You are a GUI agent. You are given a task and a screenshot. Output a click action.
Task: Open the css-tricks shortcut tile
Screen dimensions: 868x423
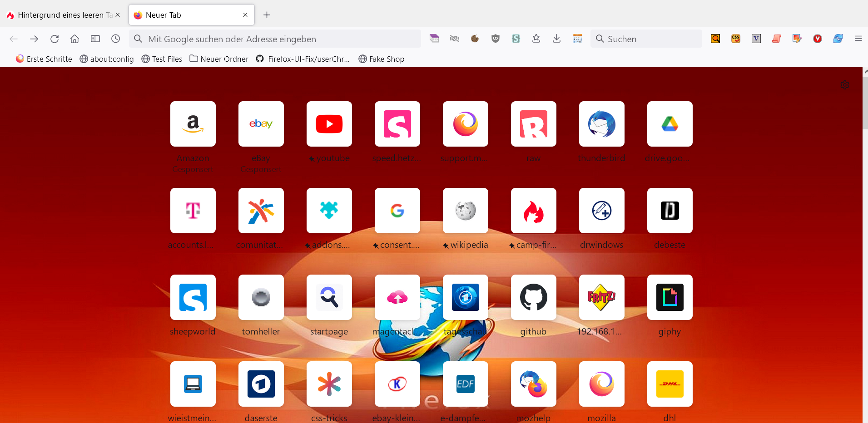pyautogui.click(x=329, y=384)
